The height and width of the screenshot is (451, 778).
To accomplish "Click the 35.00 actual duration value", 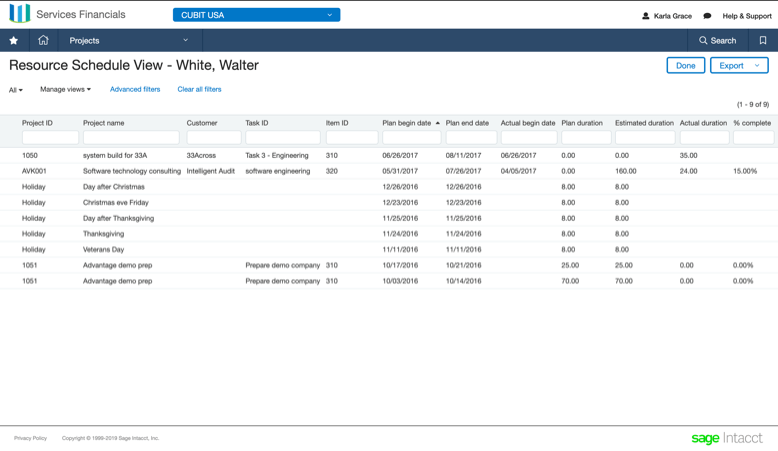I will coord(688,155).
